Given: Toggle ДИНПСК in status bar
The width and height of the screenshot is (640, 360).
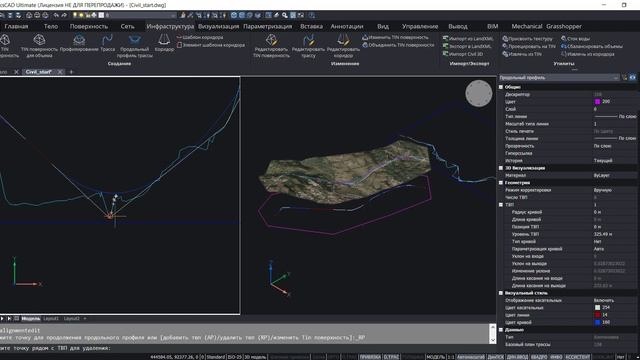Looking at the screenshot, I should point(496,357).
